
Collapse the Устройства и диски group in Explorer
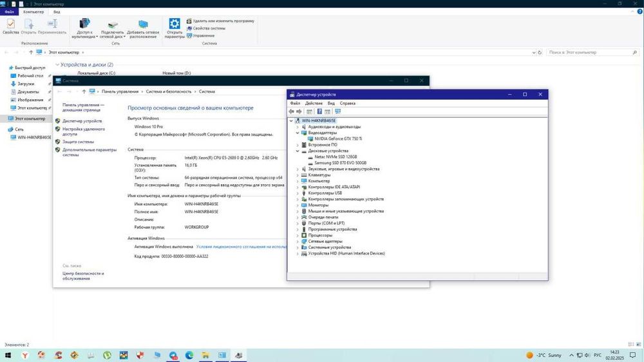coord(57,65)
